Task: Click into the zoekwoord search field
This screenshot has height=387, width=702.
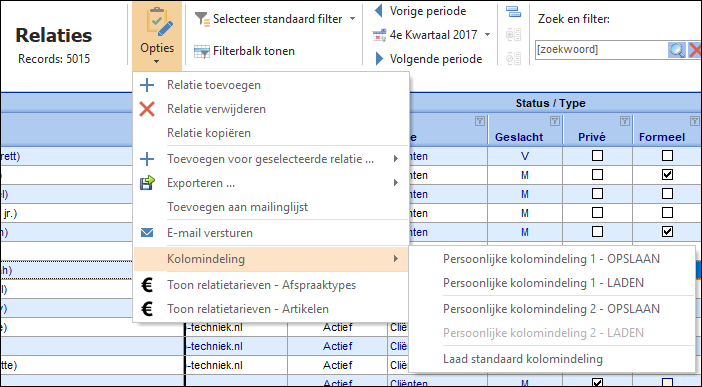Action: (x=602, y=50)
